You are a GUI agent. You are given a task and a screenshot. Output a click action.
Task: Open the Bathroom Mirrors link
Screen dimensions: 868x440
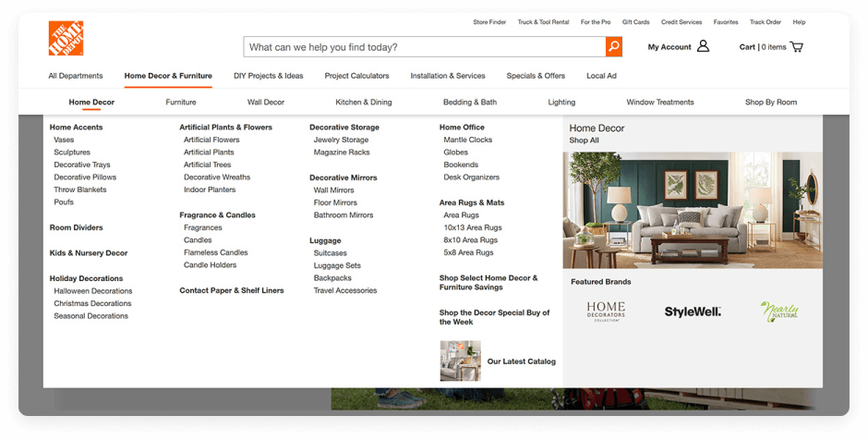(344, 215)
